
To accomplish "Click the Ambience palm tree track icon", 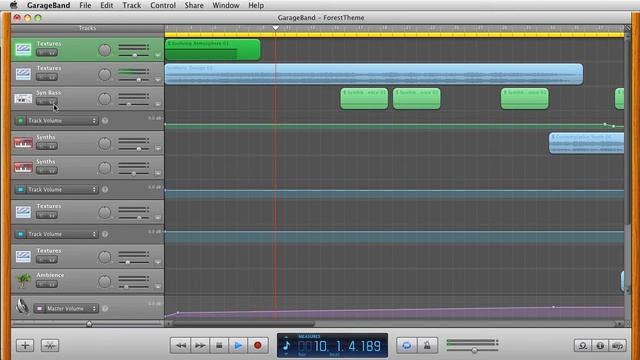I will click(x=23, y=281).
